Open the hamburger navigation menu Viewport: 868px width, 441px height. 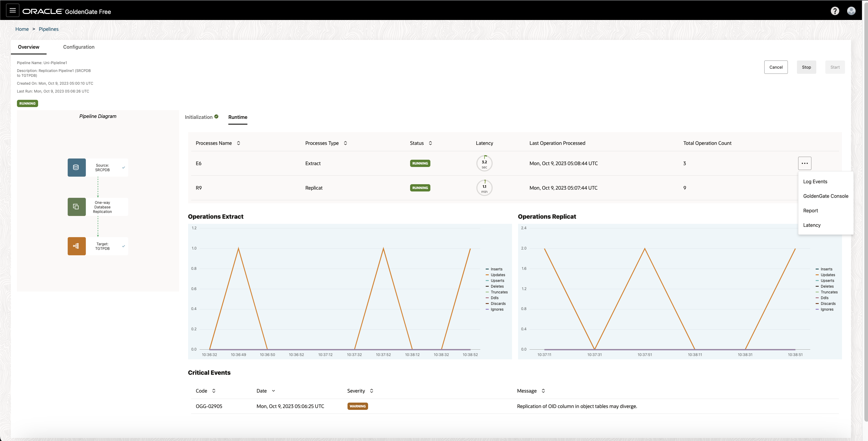click(12, 10)
